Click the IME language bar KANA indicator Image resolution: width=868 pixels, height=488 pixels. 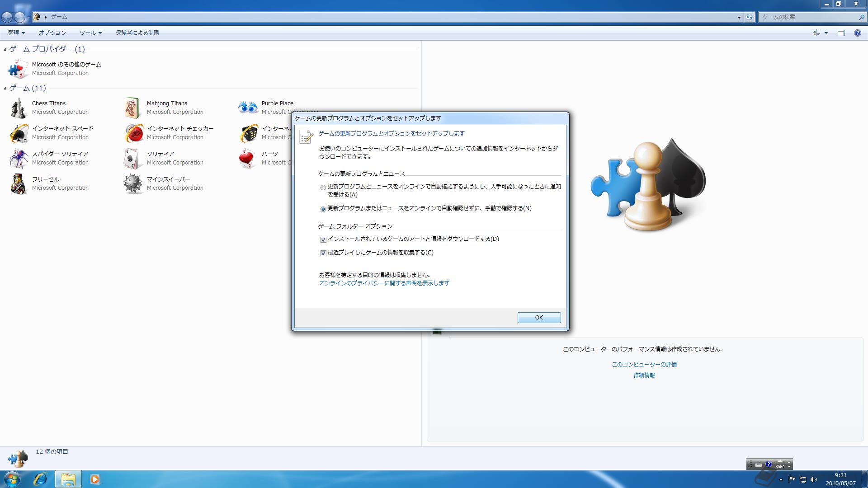tap(779, 466)
